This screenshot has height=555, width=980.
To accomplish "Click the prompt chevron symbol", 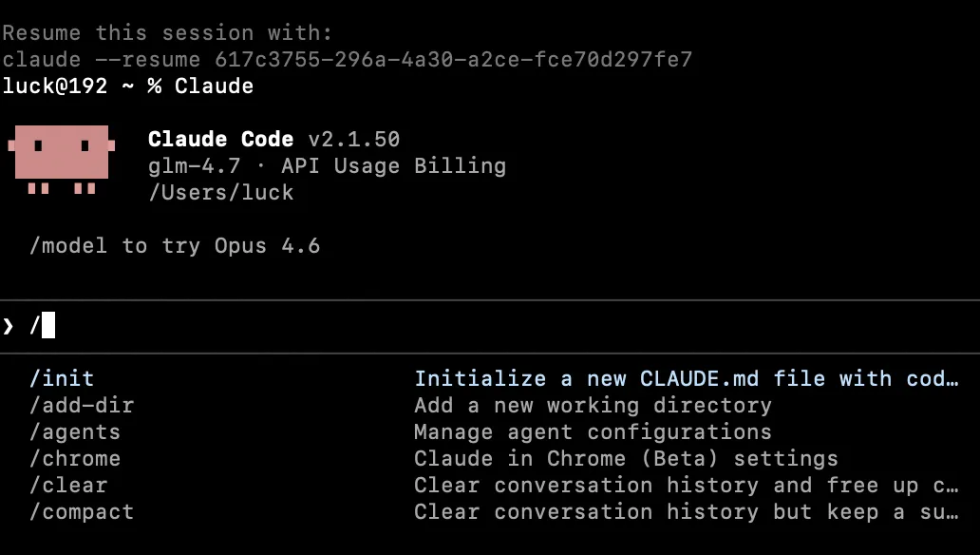I will click(x=9, y=326).
